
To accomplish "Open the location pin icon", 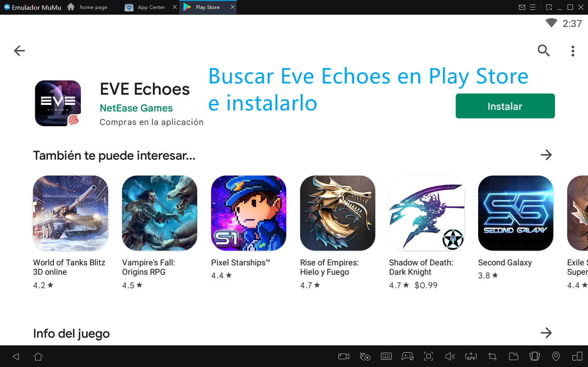I will pos(556,356).
